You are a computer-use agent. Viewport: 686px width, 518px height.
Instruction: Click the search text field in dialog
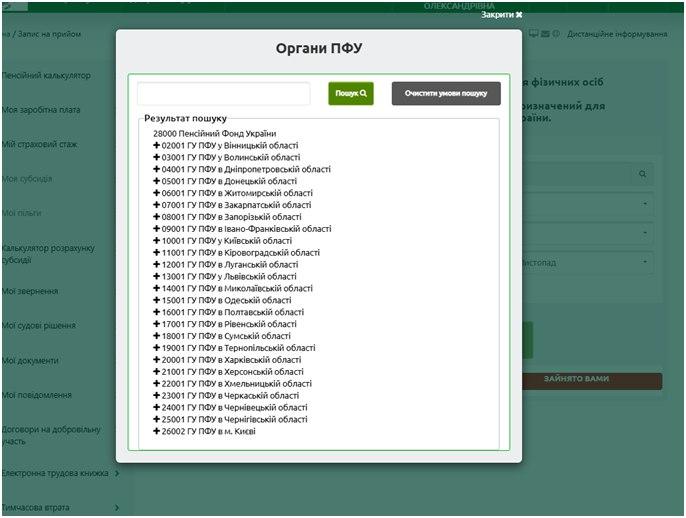click(224, 93)
